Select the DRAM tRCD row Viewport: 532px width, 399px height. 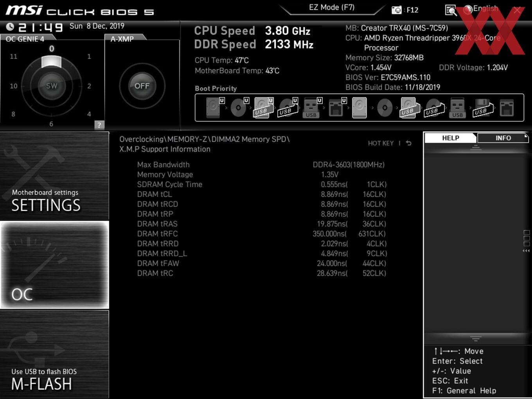tap(261, 204)
